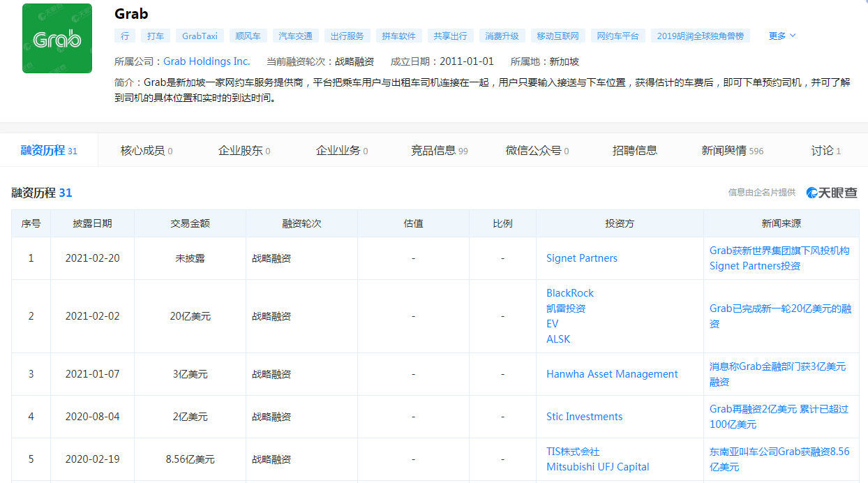Click the 估值 column header
Image resolution: width=868 pixels, height=483 pixels.
[414, 223]
